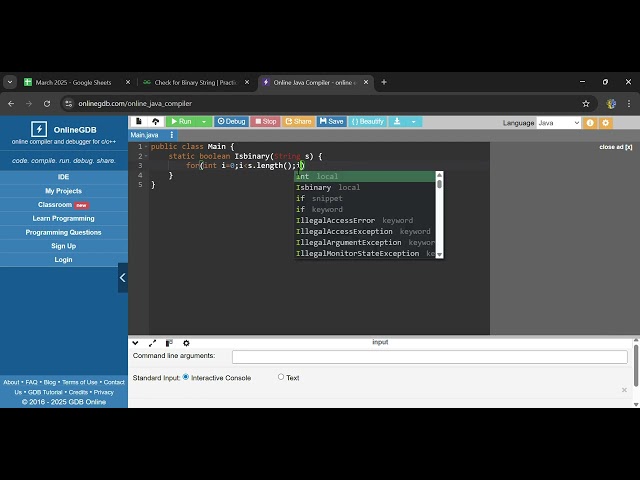
Task: Open the IDE sidebar item
Action: tap(63, 177)
